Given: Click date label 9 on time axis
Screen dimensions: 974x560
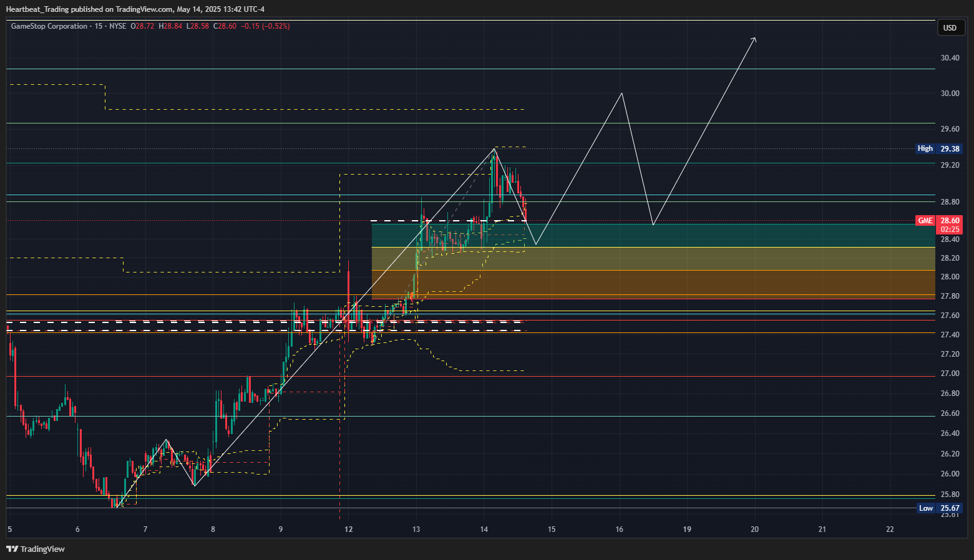Looking at the screenshot, I should pos(281,529).
